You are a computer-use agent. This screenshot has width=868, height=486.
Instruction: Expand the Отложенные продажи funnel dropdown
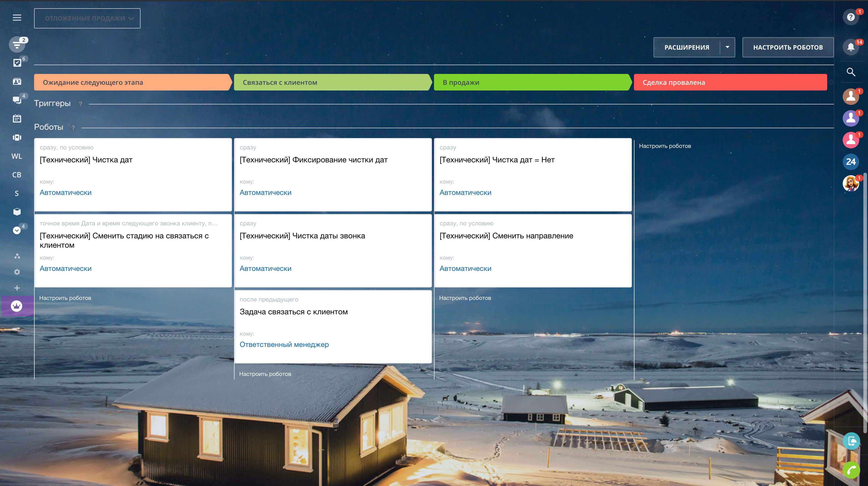87,19
